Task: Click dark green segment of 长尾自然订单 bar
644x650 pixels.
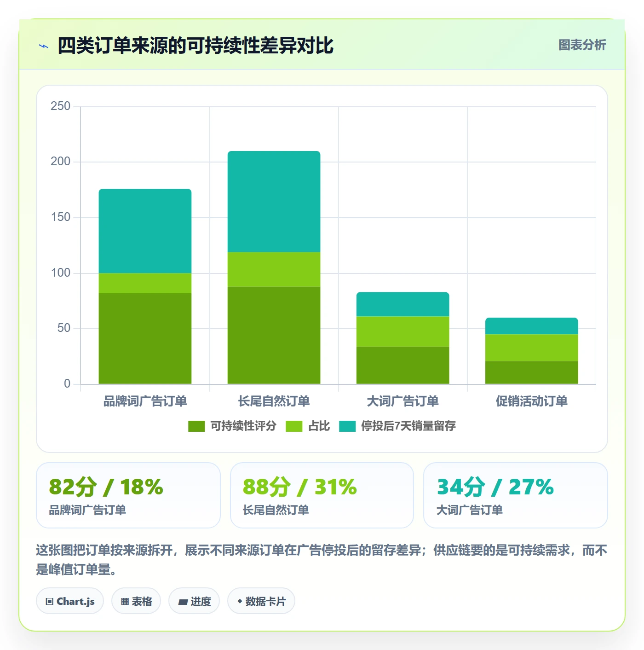Action: (274, 336)
